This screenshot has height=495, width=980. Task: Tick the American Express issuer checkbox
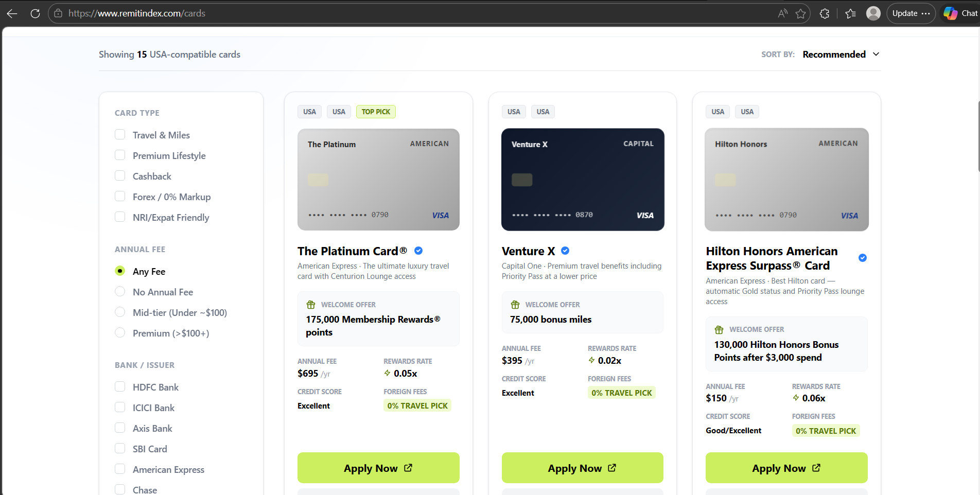(x=120, y=469)
